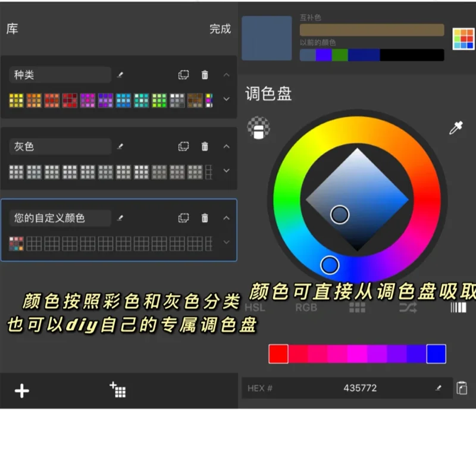Collapse the 种类 palette section chevron
This screenshot has height=476, width=476.
coord(225,75)
